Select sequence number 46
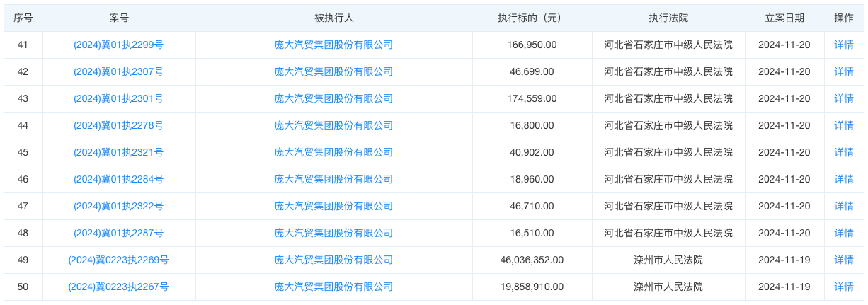This screenshot has height=305, width=868. tap(23, 179)
